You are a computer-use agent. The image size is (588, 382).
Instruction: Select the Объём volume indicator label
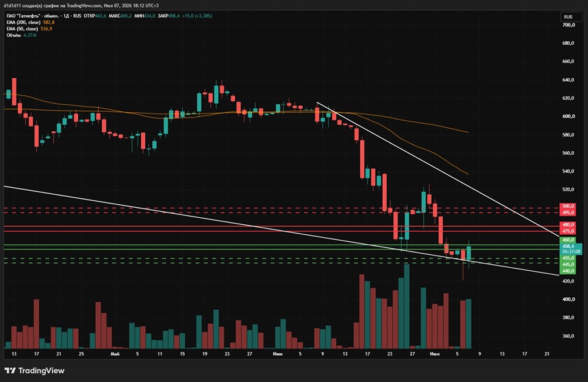coord(14,35)
